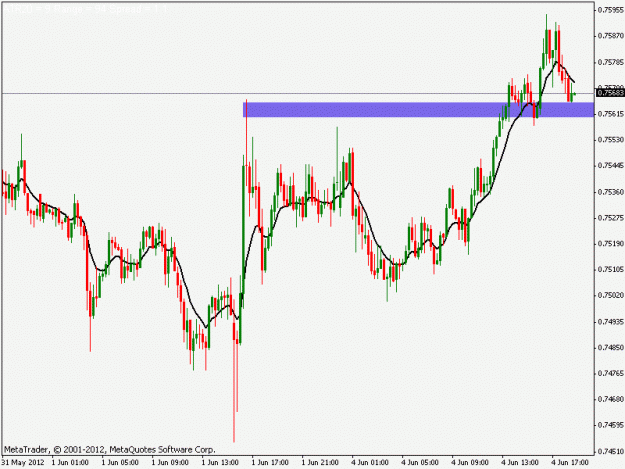
Task: Click the 0.75445 price axis label
Action: point(611,166)
